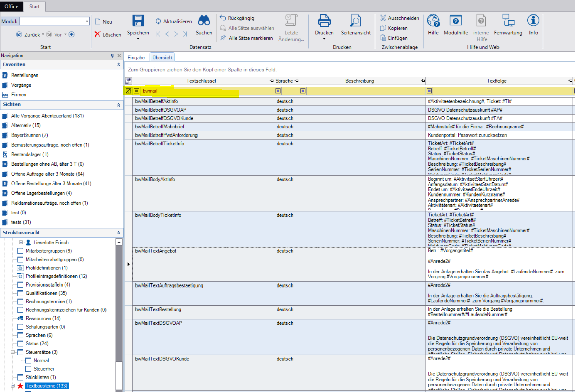This screenshot has width=575, height=392.
Task: Collapse the Favoriten section
Action: [118, 64]
